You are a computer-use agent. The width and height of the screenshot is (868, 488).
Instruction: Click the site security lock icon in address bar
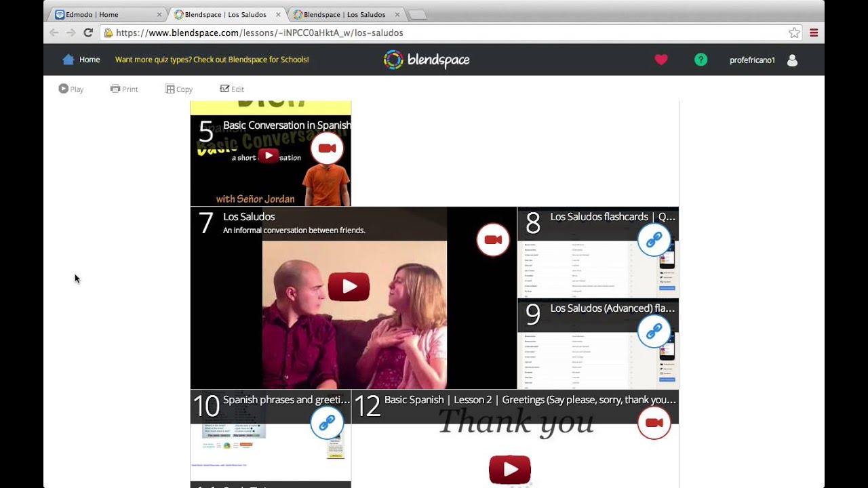tap(108, 33)
